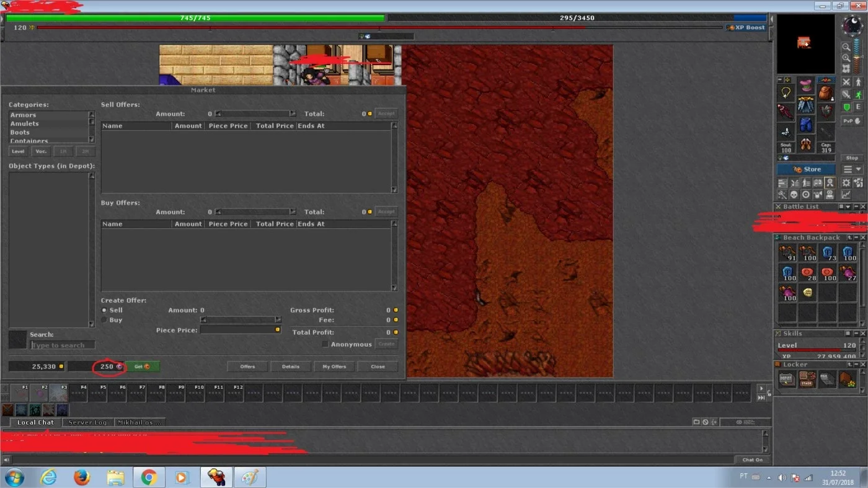Click the My Offers button

[x=334, y=366]
